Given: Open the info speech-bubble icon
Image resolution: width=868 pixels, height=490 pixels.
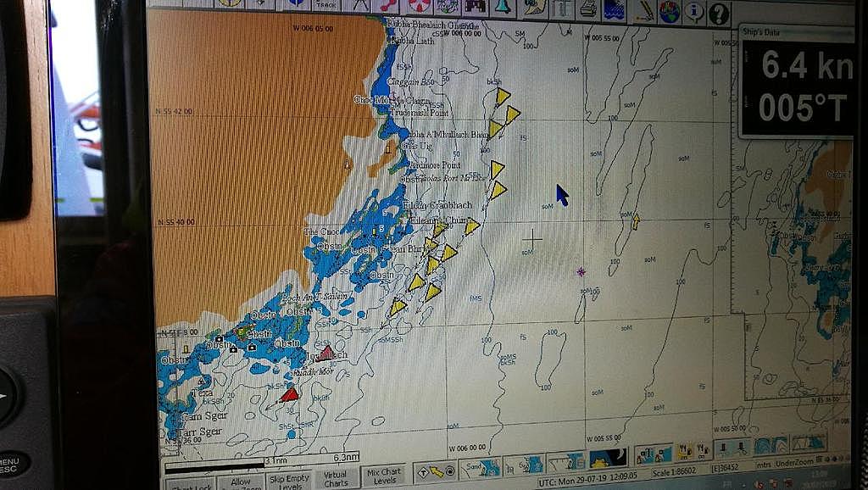Looking at the screenshot, I should pos(695,13).
